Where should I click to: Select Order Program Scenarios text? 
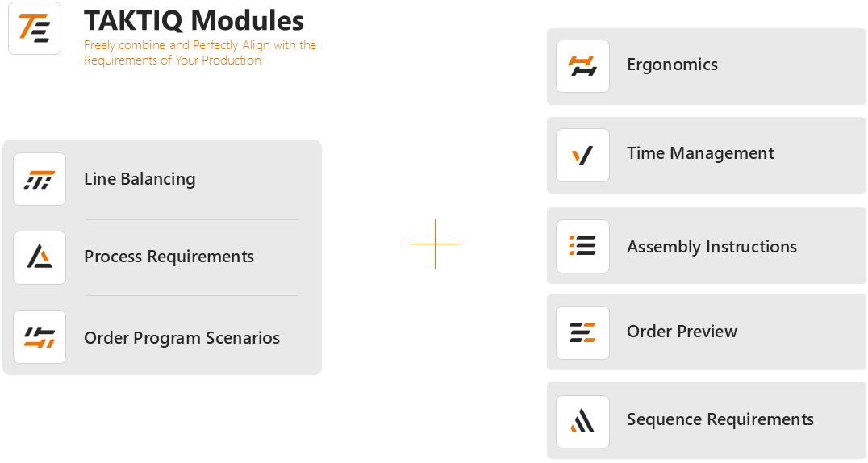[x=182, y=338]
